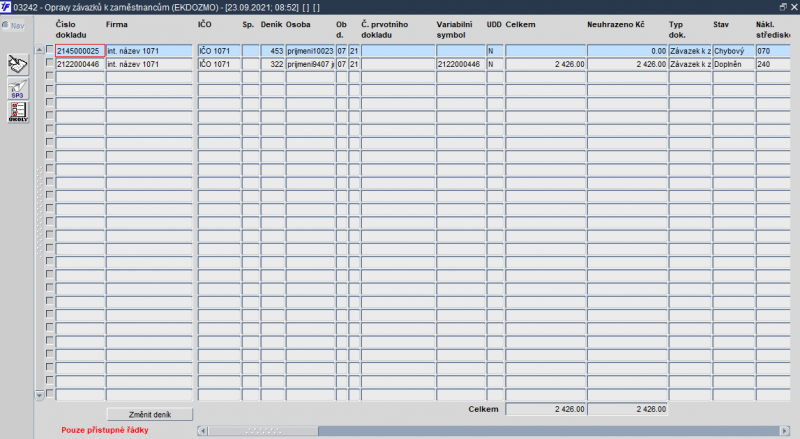Open the document editing pen icon
The image size is (800, 439).
pyautogui.click(x=18, y=65)
